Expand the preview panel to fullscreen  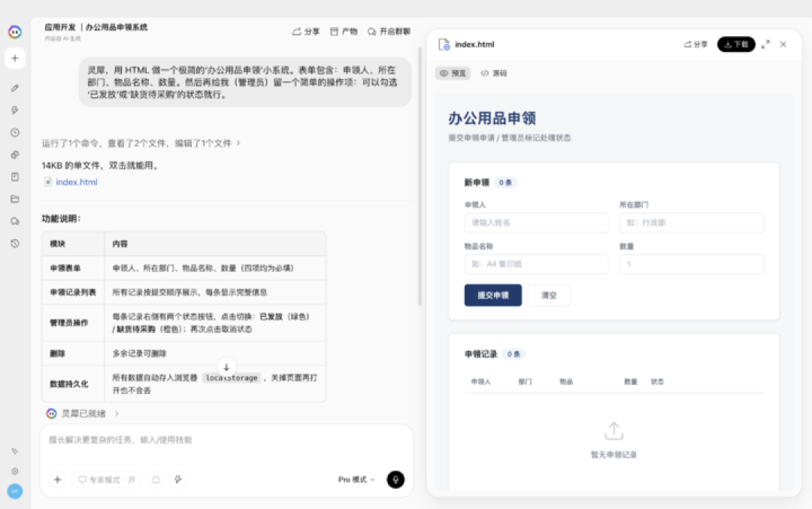765,44
